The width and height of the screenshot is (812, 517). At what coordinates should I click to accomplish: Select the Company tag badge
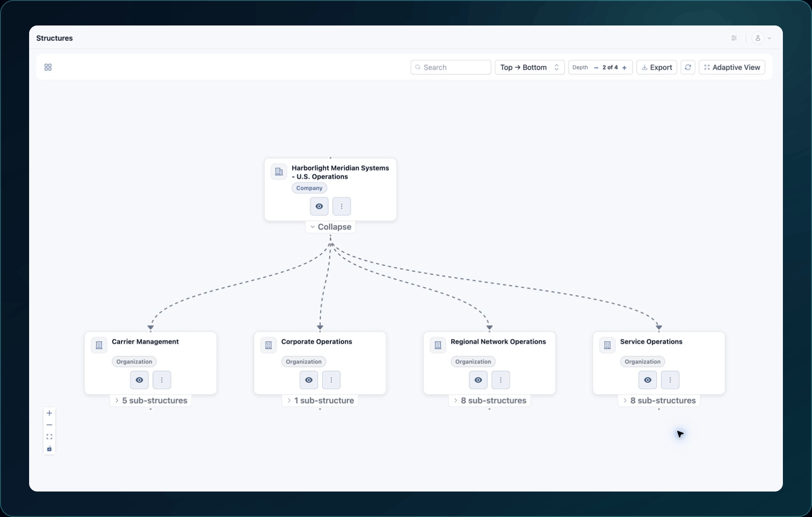(309, 188)
